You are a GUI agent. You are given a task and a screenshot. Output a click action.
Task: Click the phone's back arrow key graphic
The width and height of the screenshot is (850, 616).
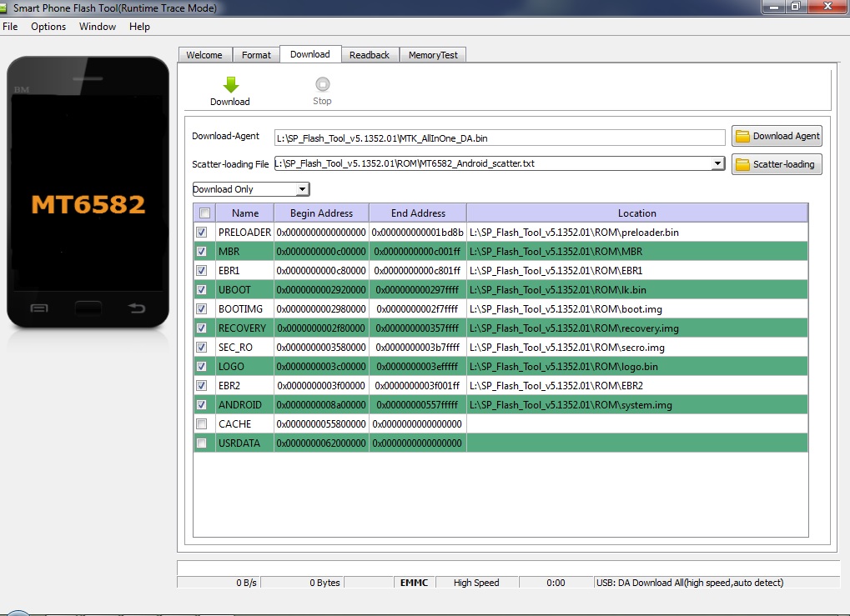[x=136, y=308]
